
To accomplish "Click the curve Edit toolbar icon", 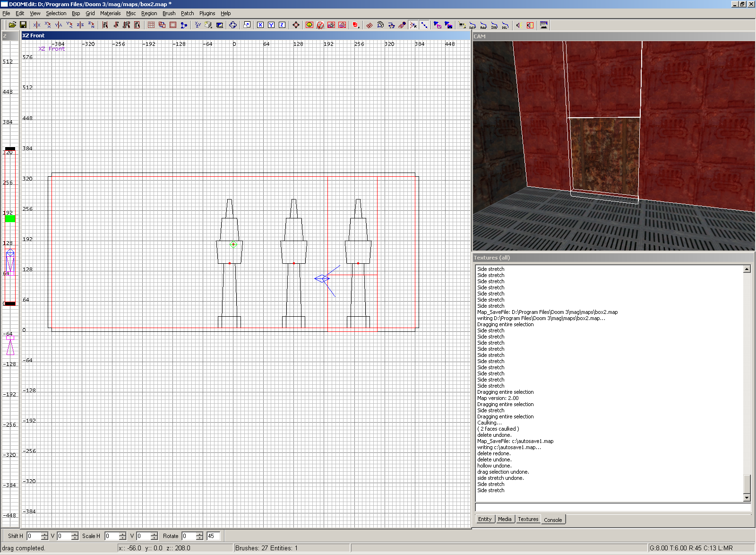I will tap(472, 26).
